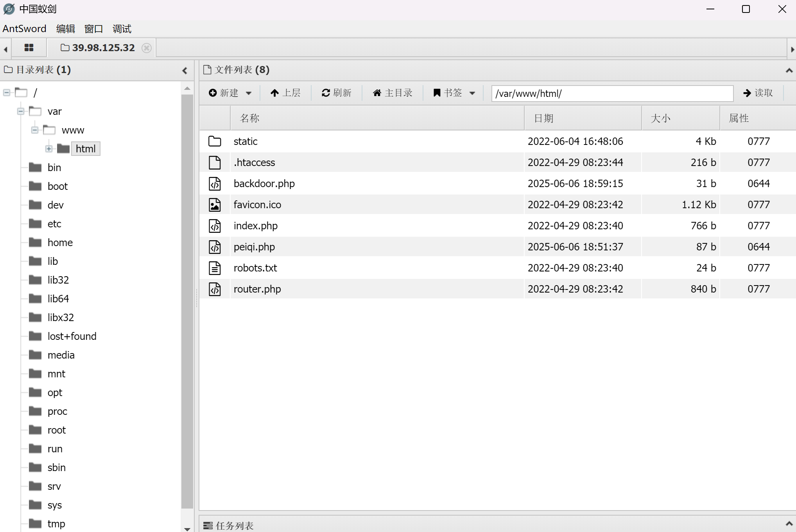Click the static folder icon
The image size is (796, 532).
(215, 141)
